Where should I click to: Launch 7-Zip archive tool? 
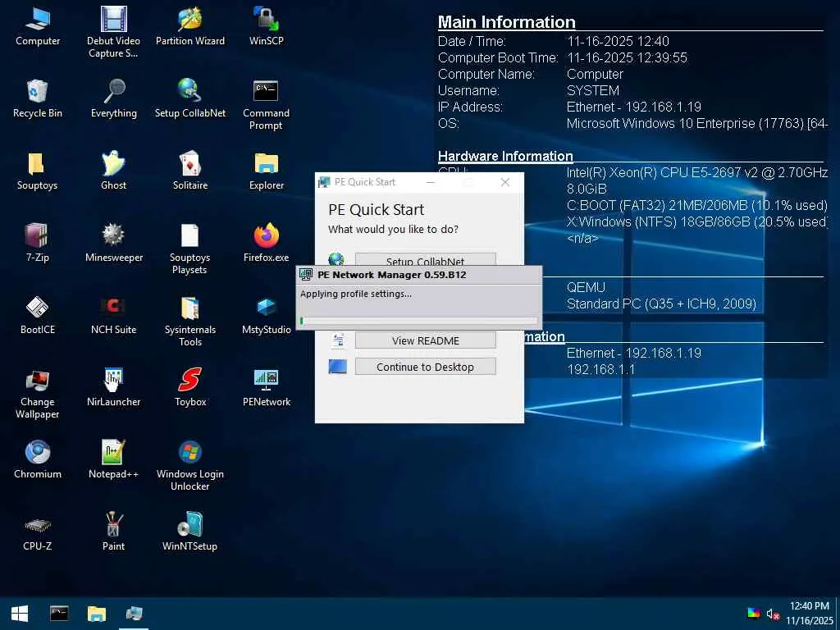coord(38,243)
